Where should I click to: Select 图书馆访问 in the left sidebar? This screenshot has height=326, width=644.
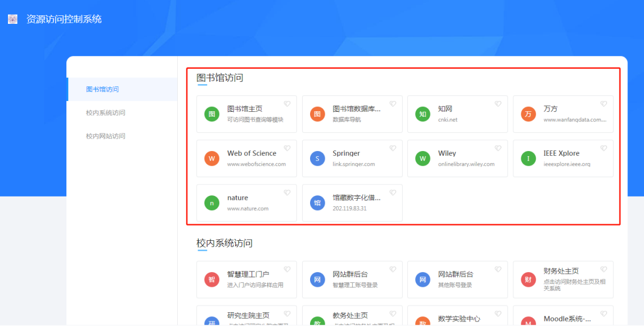[122, 89]
